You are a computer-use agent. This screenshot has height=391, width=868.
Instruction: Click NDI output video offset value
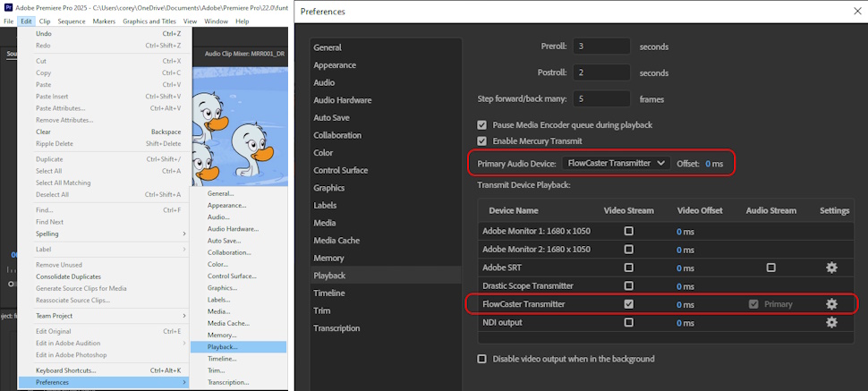[x=685, y=323]
